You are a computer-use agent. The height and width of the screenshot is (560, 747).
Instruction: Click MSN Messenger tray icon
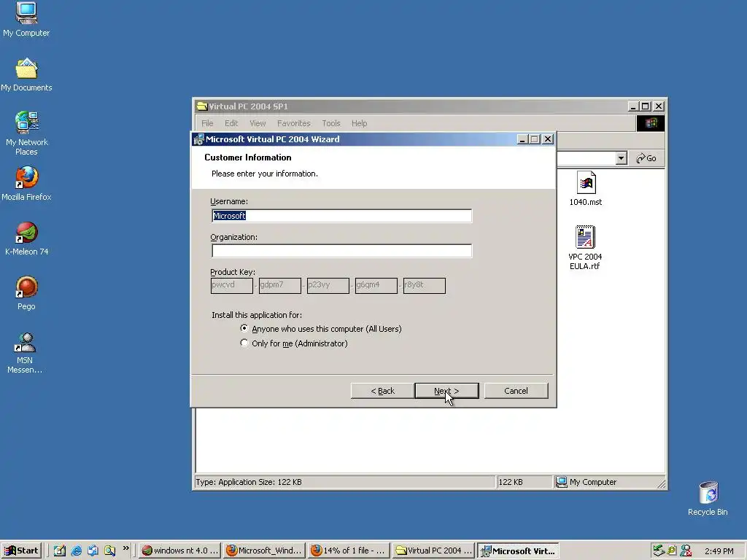pyautogui.click(x=686, y=551)
